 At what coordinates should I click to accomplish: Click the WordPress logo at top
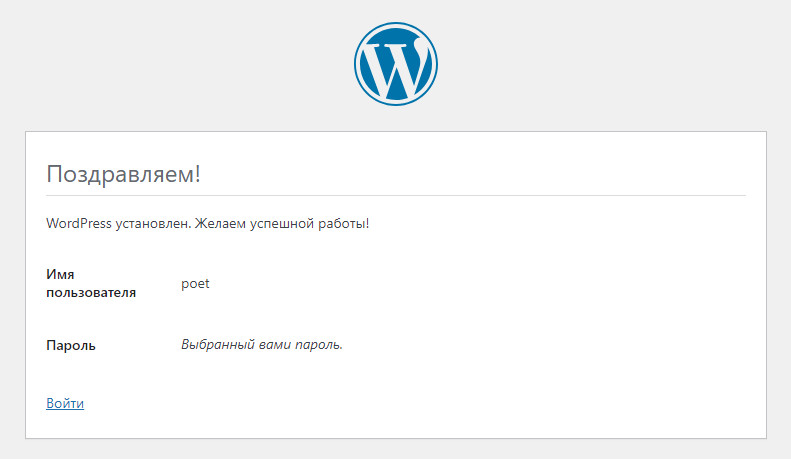[x=396, y=64]
